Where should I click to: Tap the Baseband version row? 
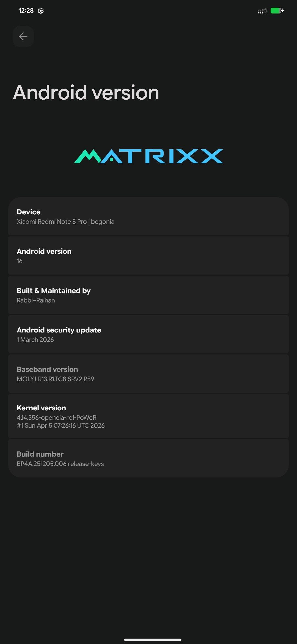pos(148,374)
